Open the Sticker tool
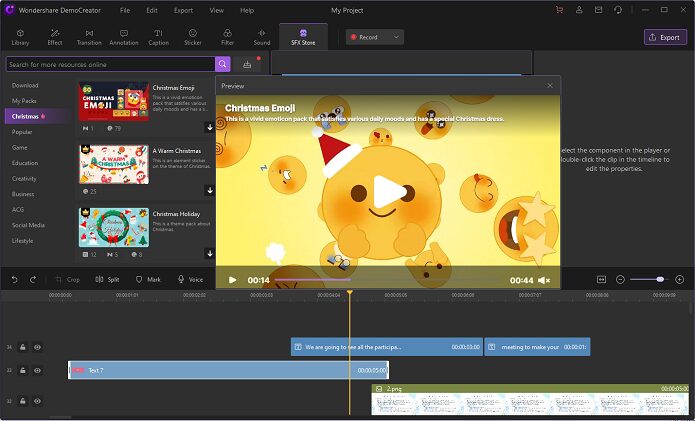695x421 pixels. click(193, 37)
